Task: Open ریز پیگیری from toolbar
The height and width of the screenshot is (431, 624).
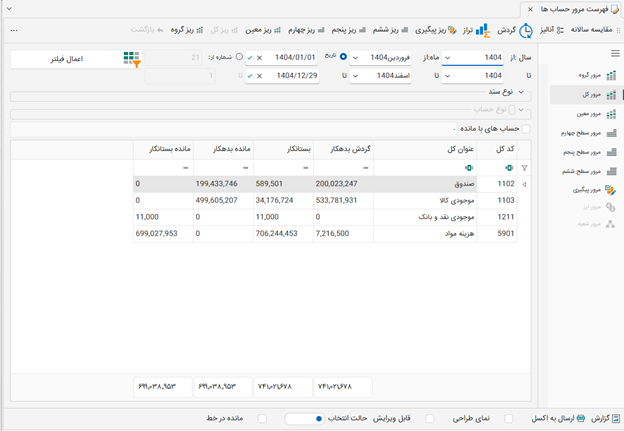Action: coord(436,30)
